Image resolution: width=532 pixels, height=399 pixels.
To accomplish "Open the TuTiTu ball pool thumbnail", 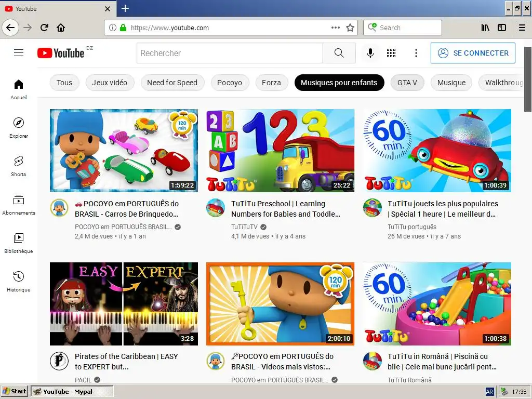I will (x=437, y=303).
